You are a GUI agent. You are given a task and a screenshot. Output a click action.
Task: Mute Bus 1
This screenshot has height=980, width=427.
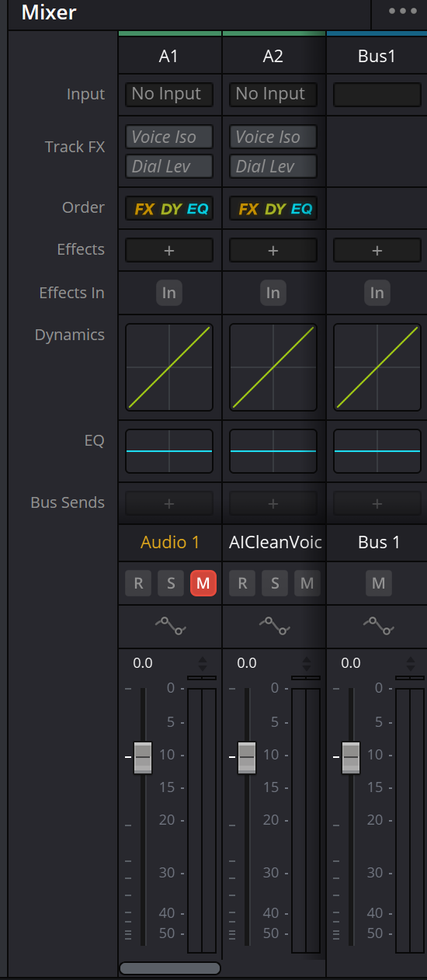click(x=379, y=583)
